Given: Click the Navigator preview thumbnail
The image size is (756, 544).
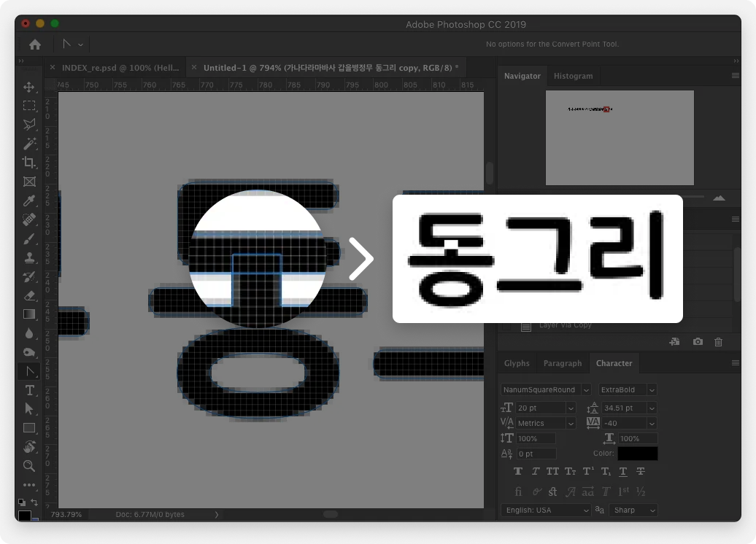Looking at the screenshot, I should click(620, 138).
